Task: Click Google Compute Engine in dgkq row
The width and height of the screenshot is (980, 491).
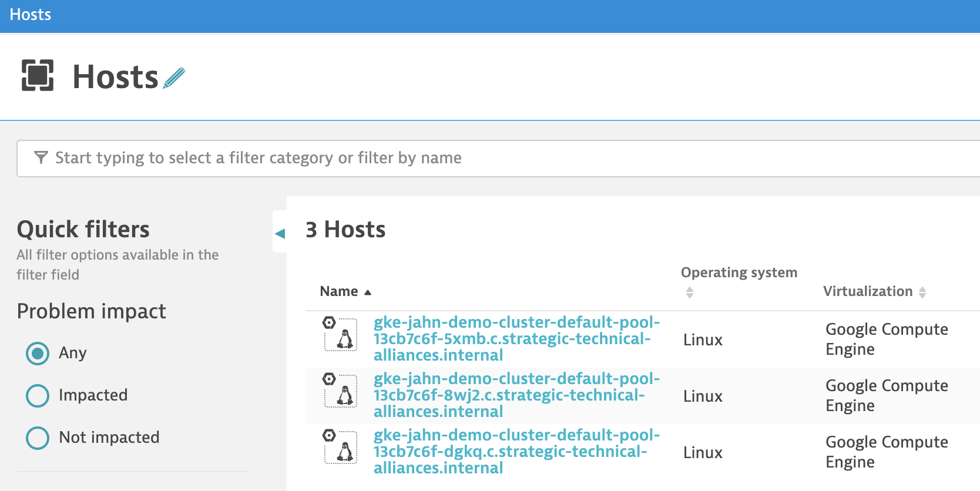Action: pyautogui.click(x=887, y=452)
